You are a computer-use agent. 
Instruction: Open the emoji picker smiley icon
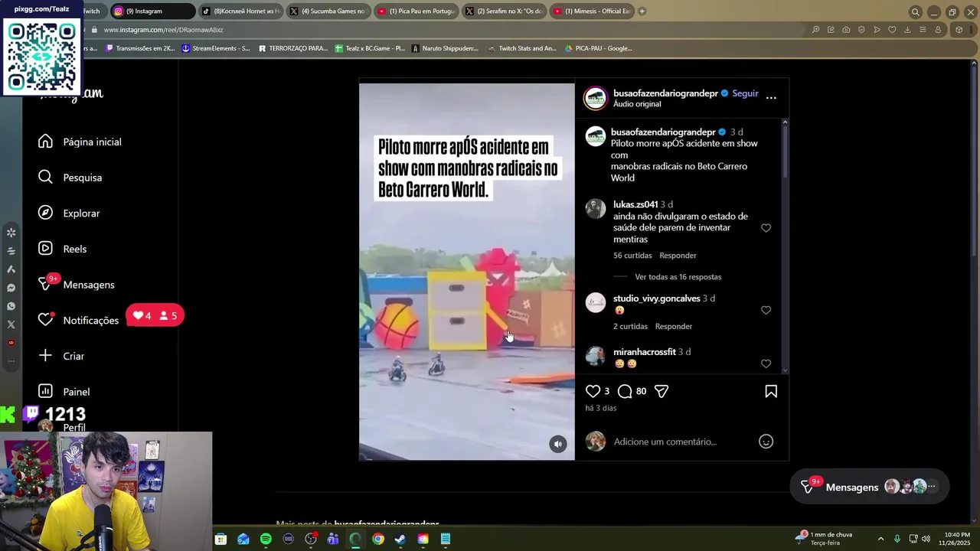click(766, 442)
